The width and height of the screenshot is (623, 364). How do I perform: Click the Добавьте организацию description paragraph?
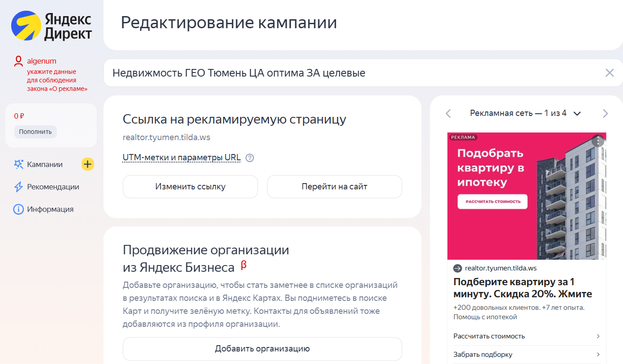click(260, 304)
